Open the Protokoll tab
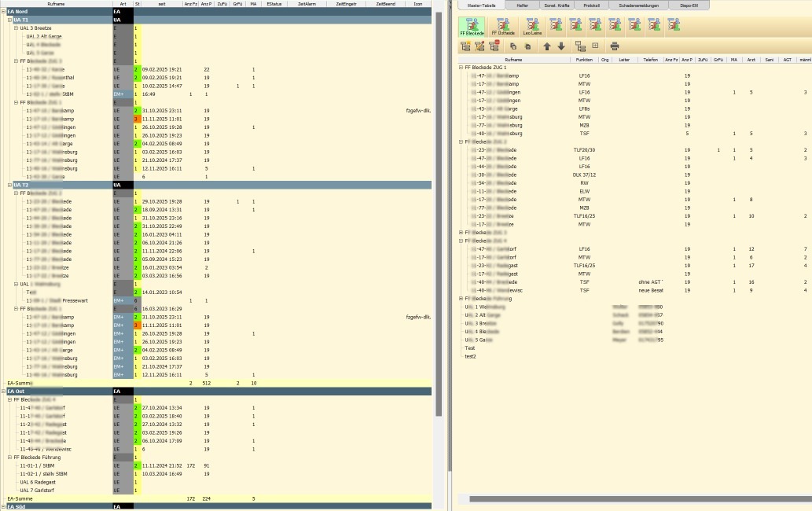 (590, 5)
